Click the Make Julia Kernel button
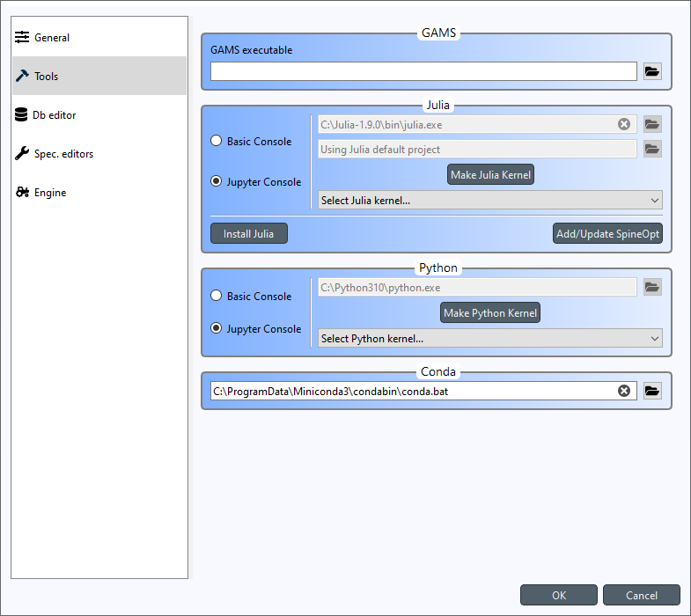Image resolution: width=691 pixels, height=616 pixels. (x=490, y=174)
